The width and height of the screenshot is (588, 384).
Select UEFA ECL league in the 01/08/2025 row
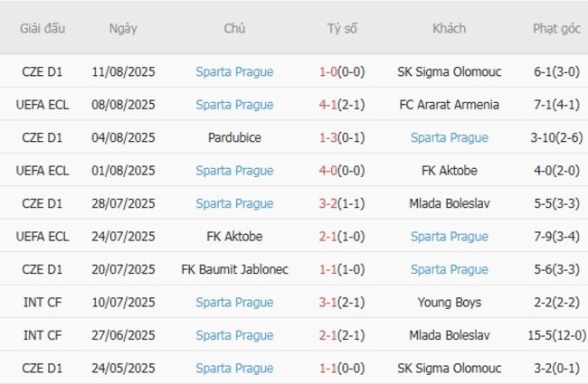click(43, 171)
